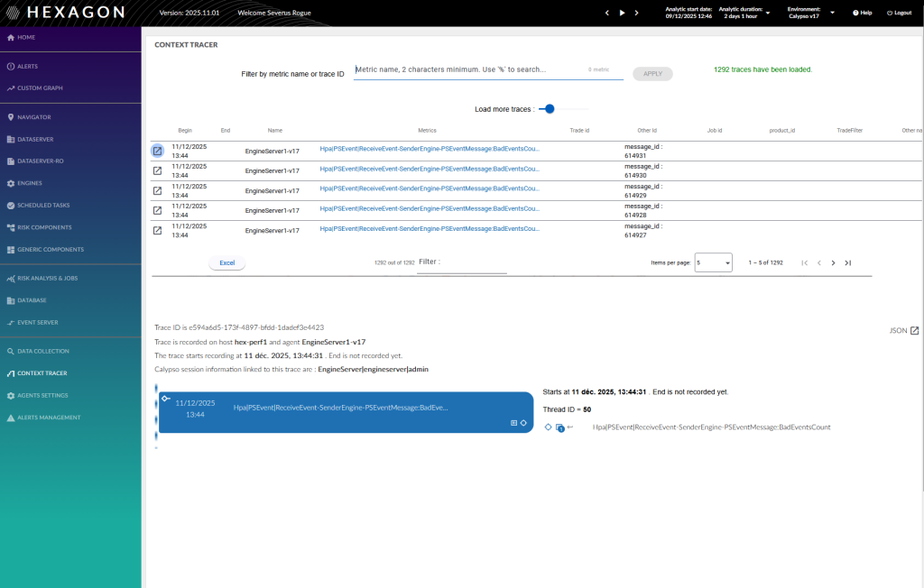Open the Environment Calypso v17 dropdown
This screenshot has height=588, width=924.
click(831, 13)
